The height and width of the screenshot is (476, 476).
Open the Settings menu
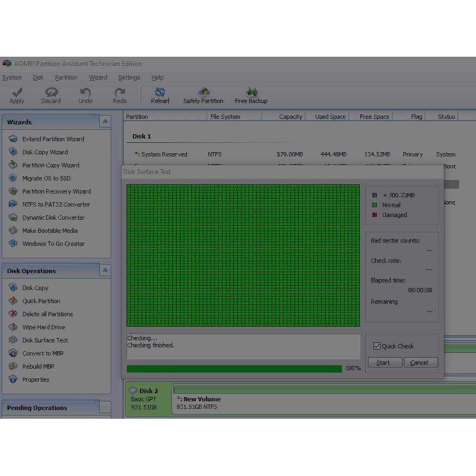[x=129, y=77]
